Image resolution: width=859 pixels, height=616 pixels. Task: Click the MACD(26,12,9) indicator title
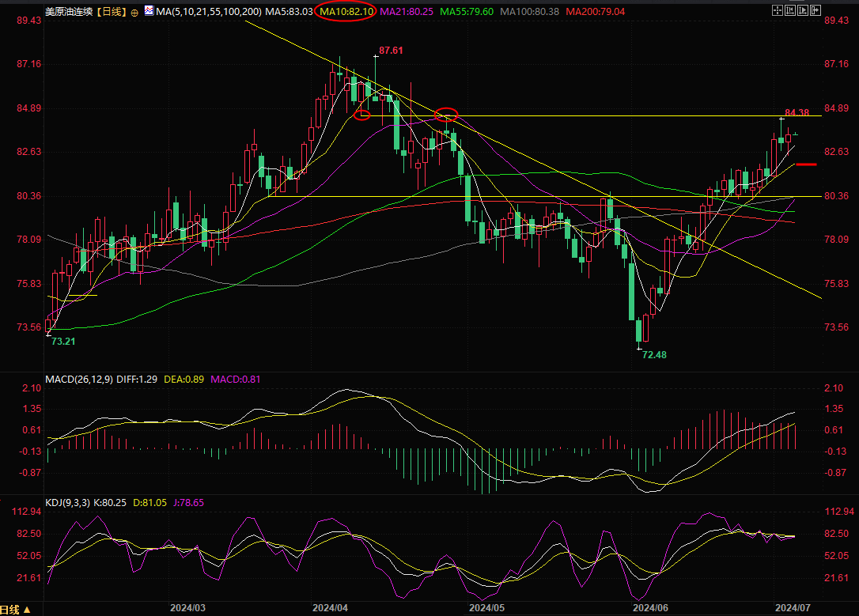point(78,380)
